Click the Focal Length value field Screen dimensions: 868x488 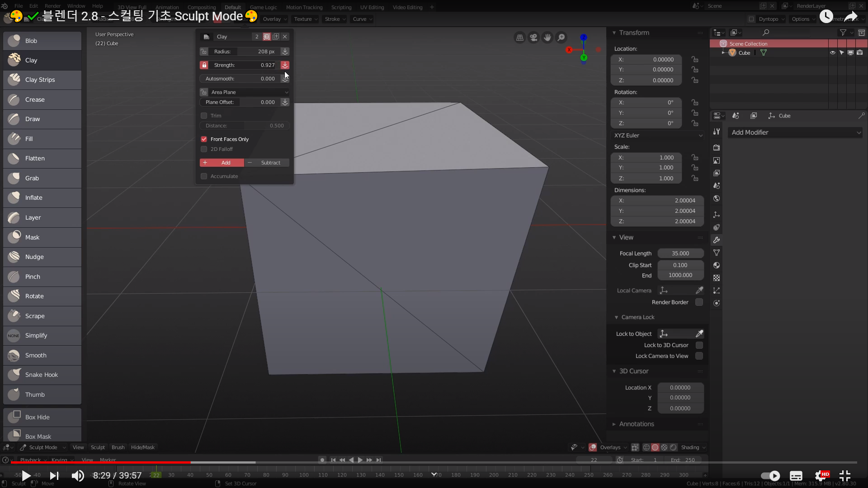click(x=680, y=253)
